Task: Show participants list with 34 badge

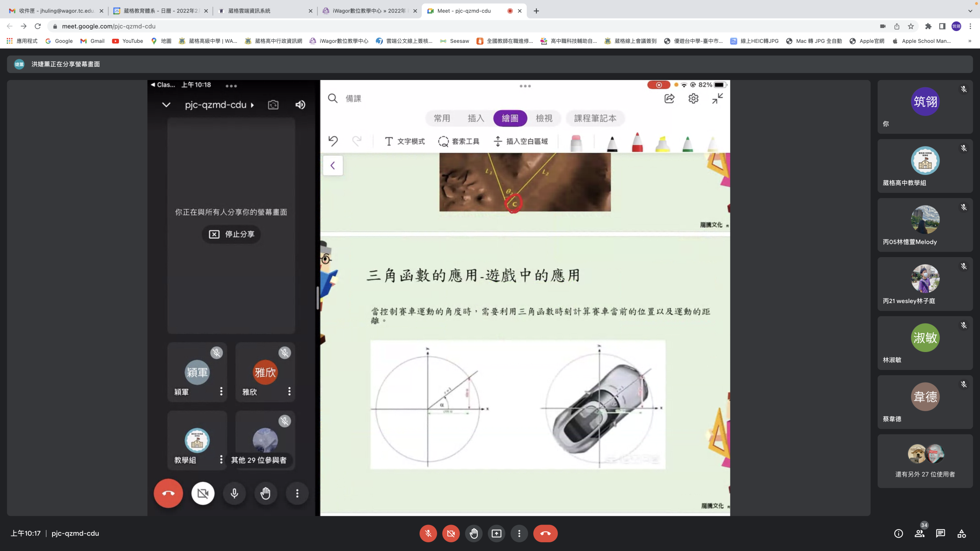Action: click(920, 533)
